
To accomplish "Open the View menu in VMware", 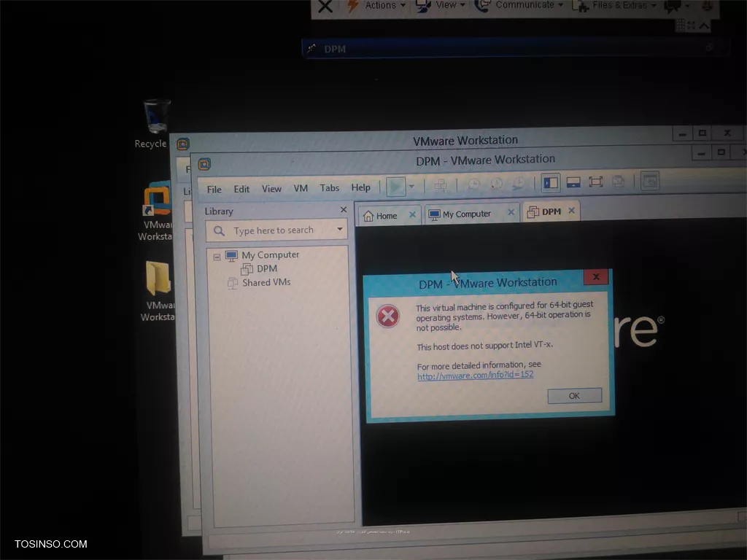I will tap(271, 189).
